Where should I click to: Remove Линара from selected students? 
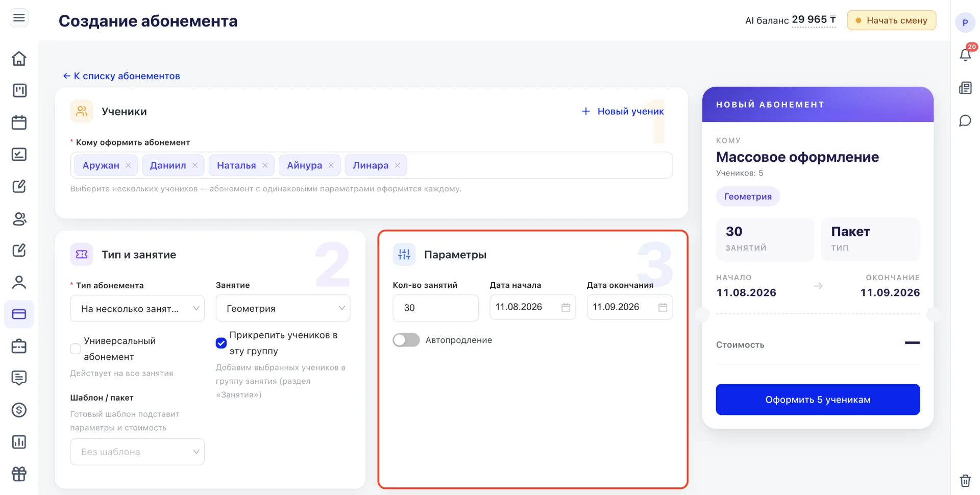[398, 165]
